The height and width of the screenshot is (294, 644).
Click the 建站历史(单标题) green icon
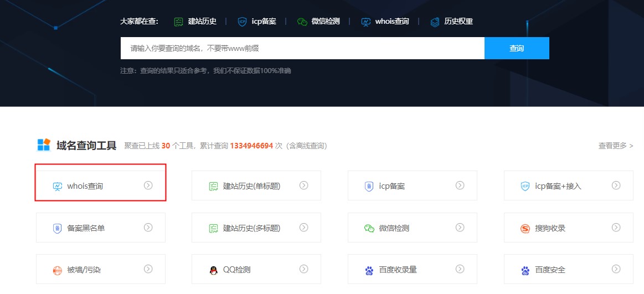[213, 186]
